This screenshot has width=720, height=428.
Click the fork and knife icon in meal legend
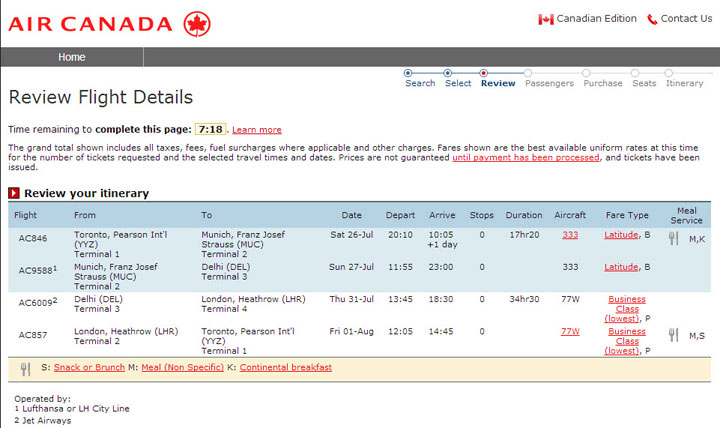[25, 369]
